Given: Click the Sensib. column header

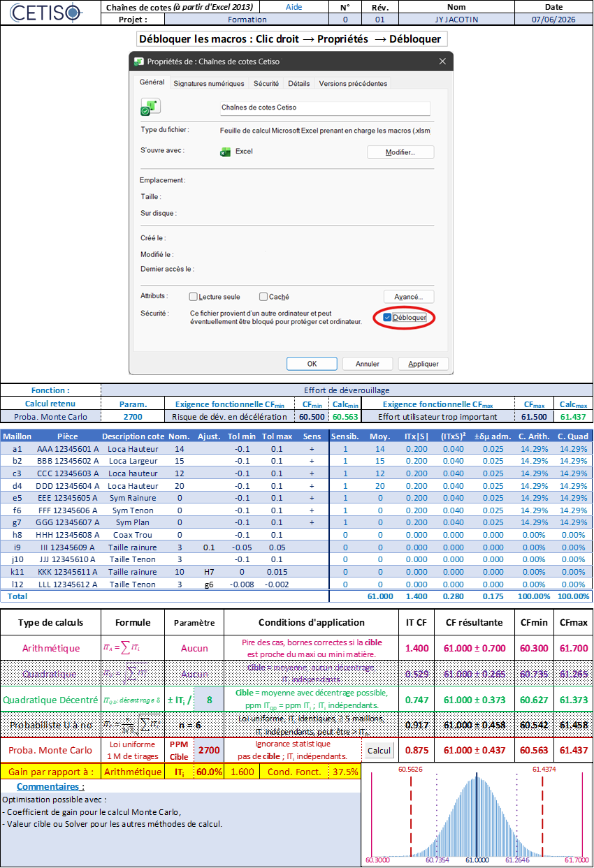Looking at the screenshot, I should [345, 436].
